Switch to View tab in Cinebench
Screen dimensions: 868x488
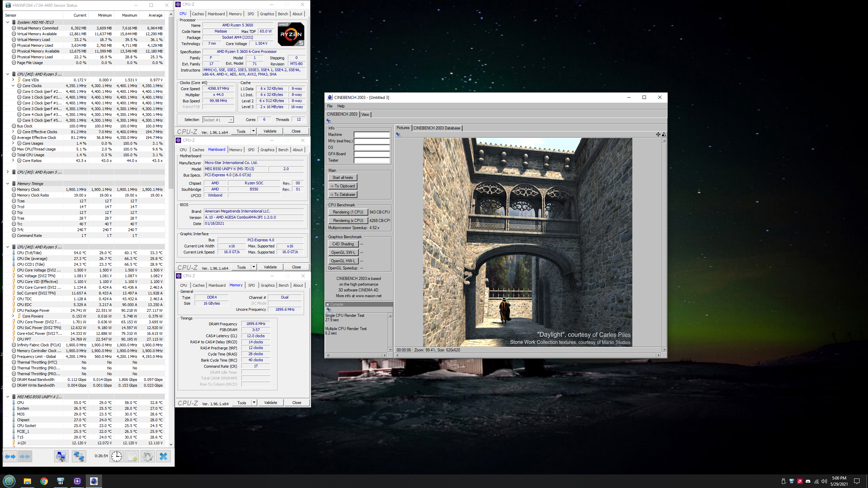tap(365, 115)
